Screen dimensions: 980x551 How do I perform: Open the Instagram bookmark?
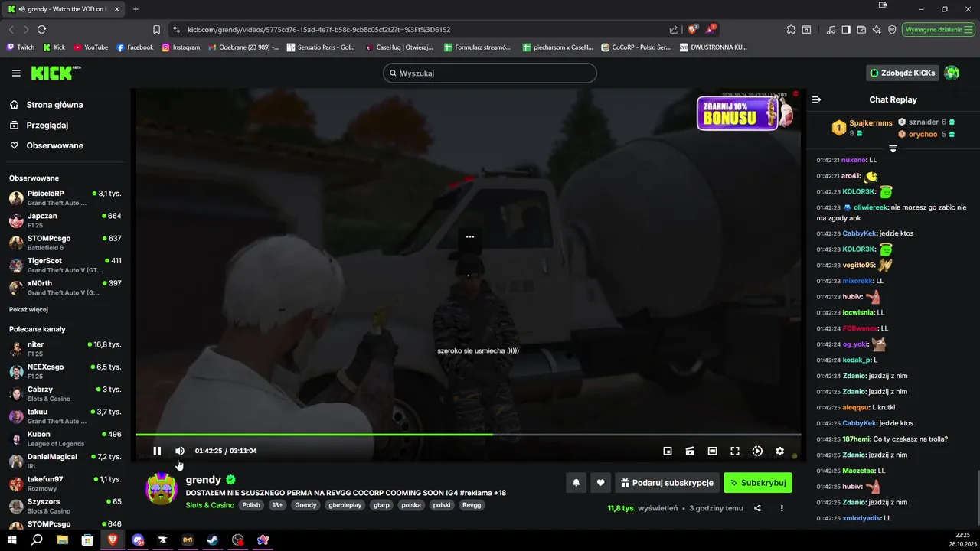click(x=181, y=47)
